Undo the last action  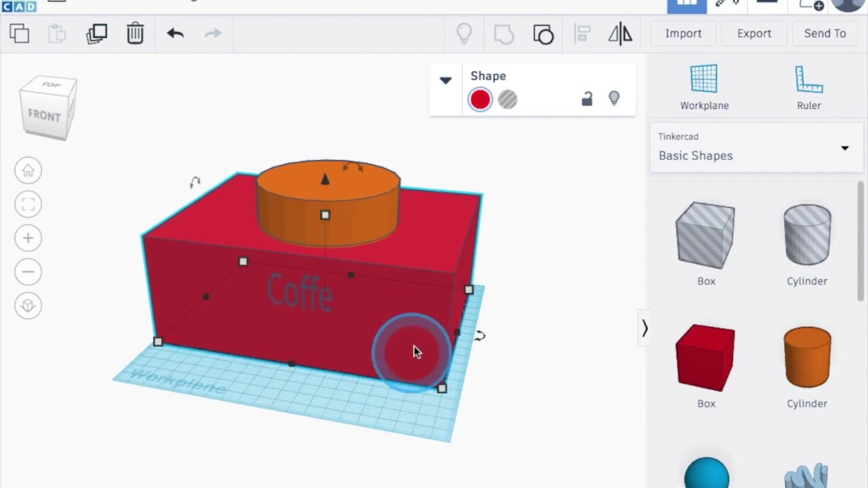coord(175,33)
